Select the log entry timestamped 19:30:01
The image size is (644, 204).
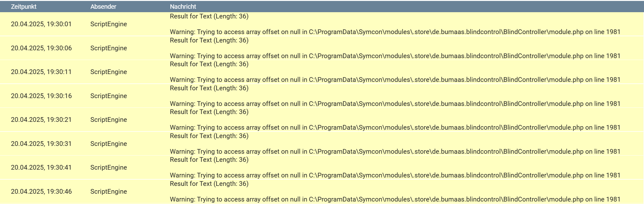pos(322,24)
